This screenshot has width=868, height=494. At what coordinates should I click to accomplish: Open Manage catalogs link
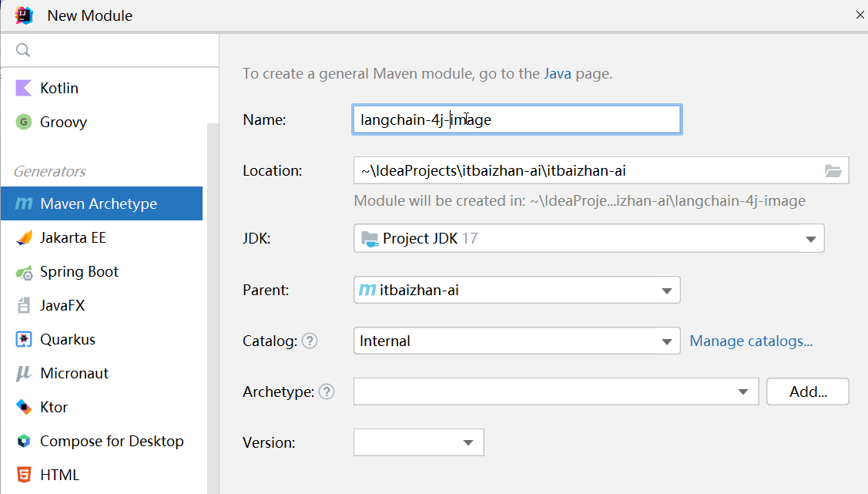(751, 341)
